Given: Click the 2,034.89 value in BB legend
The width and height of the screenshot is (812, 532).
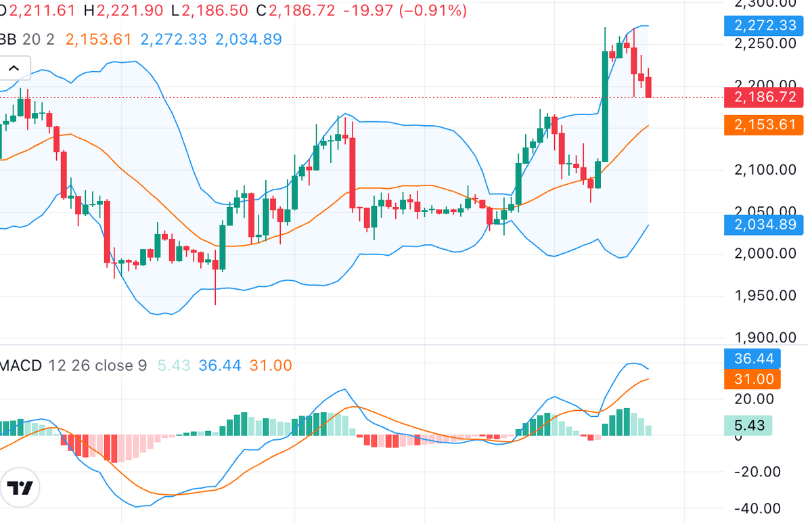Looking at the screenshot, I should pos(248,39).
